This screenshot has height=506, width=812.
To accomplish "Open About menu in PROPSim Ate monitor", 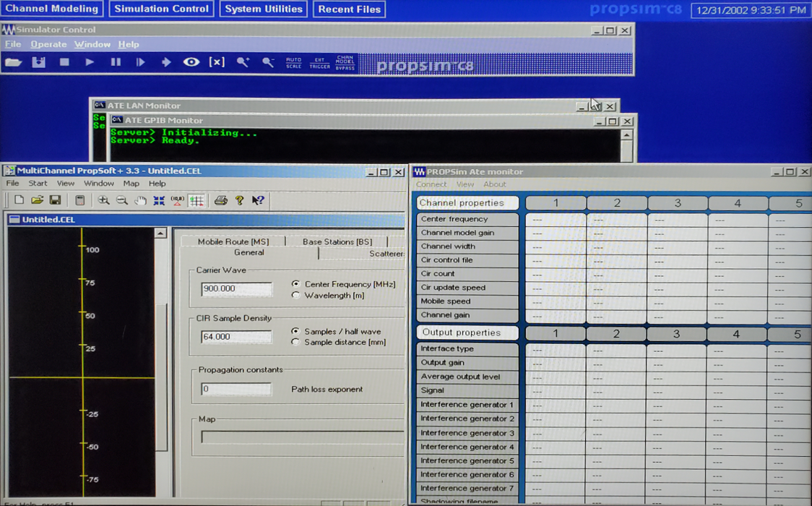I will [495, 184].
